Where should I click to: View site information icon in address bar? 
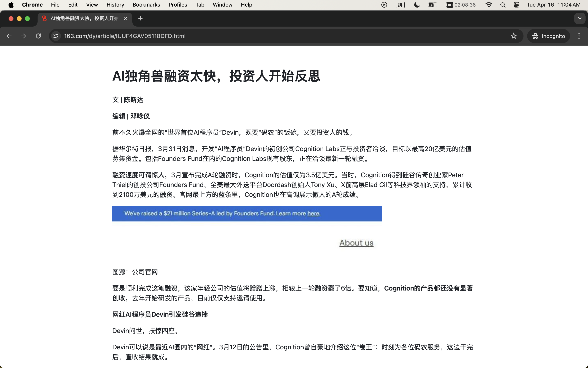click(56, 36)
